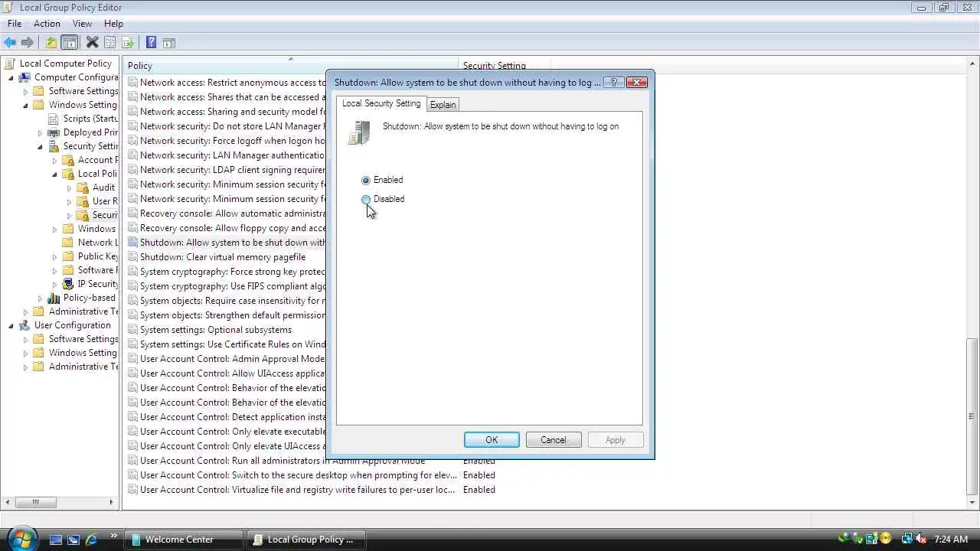Screen dimensions: 980x551
Task: Click the Account Policies locked folder icon
Action: (68, 160)
